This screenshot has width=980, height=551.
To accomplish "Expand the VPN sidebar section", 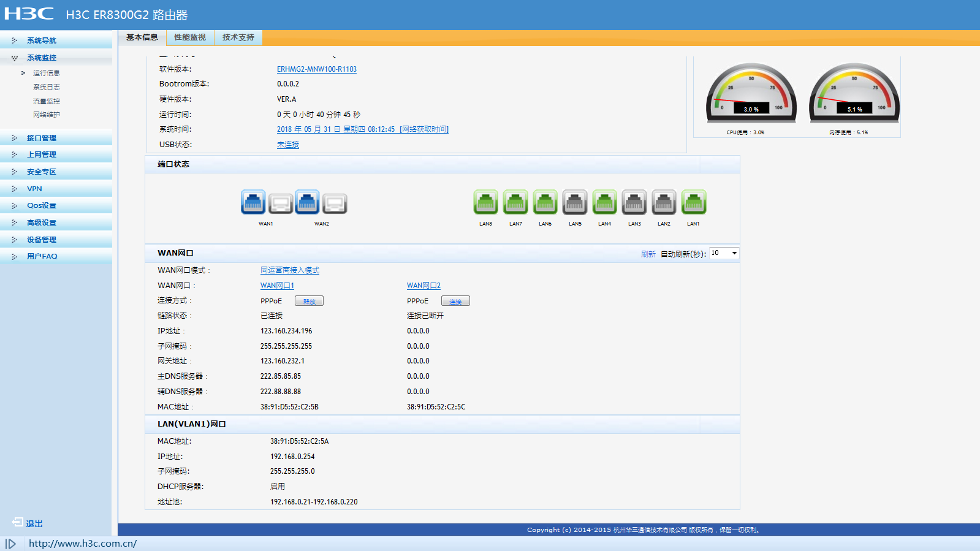I will (56, 189).
